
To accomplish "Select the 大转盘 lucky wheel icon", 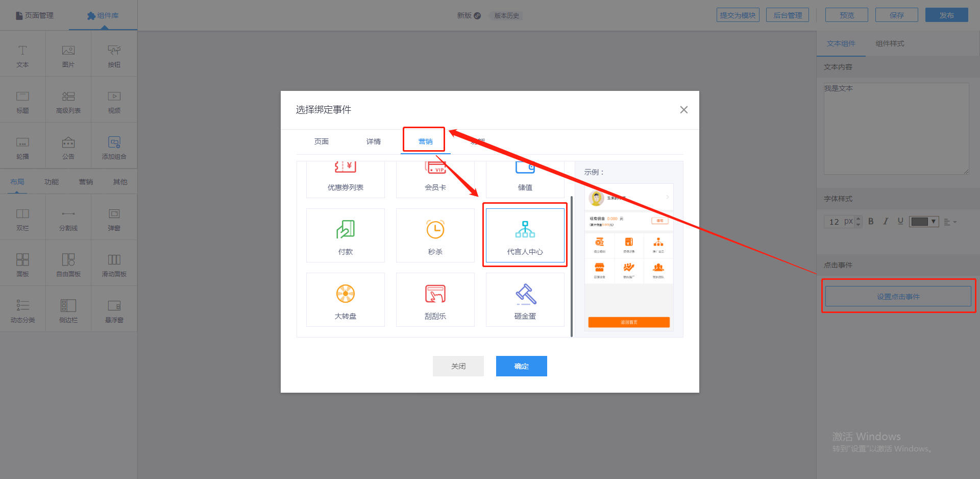I will 345,300.
